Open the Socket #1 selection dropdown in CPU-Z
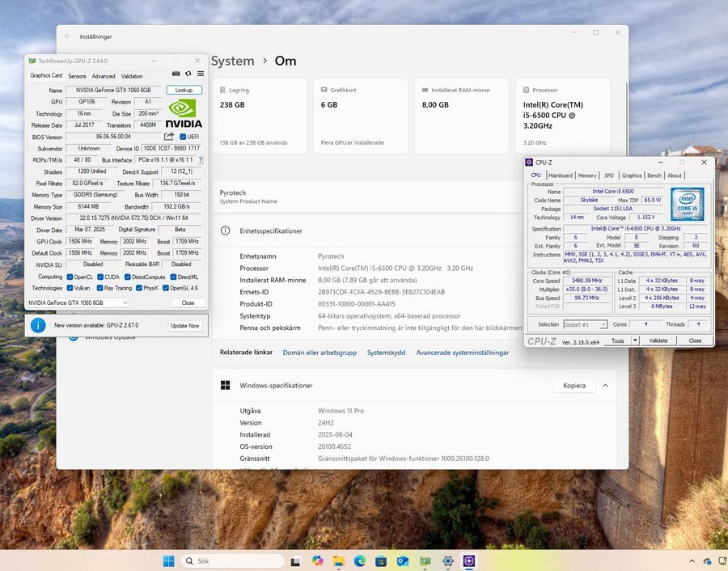This screenshot has width=728, height=571. [x=586, y=324]
